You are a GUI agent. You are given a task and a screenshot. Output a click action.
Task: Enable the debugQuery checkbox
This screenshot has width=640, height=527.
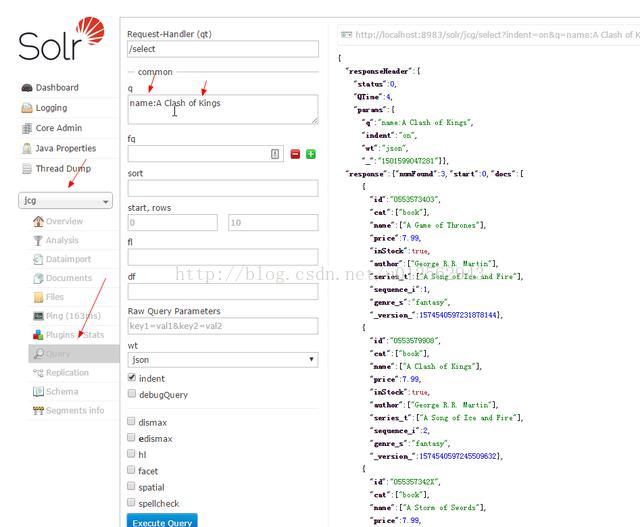(x=131, y=394)
